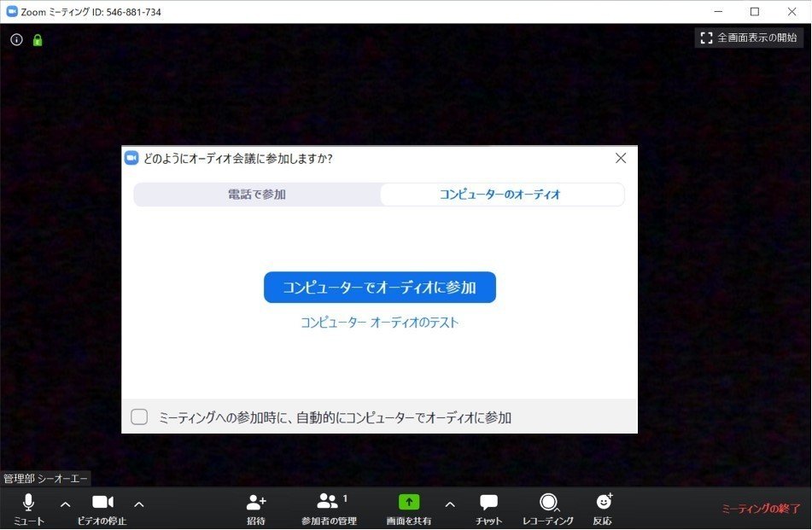Open the invite participants panel
This screenshot has height=530, width=812.
click(254, 507)
